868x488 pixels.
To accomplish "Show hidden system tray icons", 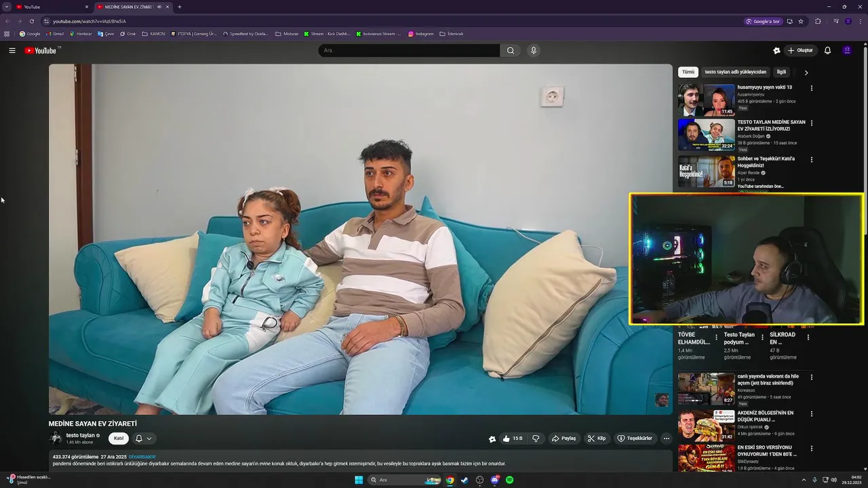I will 804,480.
